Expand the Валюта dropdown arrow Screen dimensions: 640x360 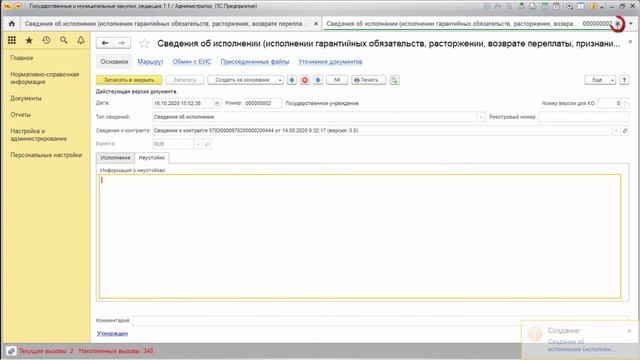tap(198, 144)
